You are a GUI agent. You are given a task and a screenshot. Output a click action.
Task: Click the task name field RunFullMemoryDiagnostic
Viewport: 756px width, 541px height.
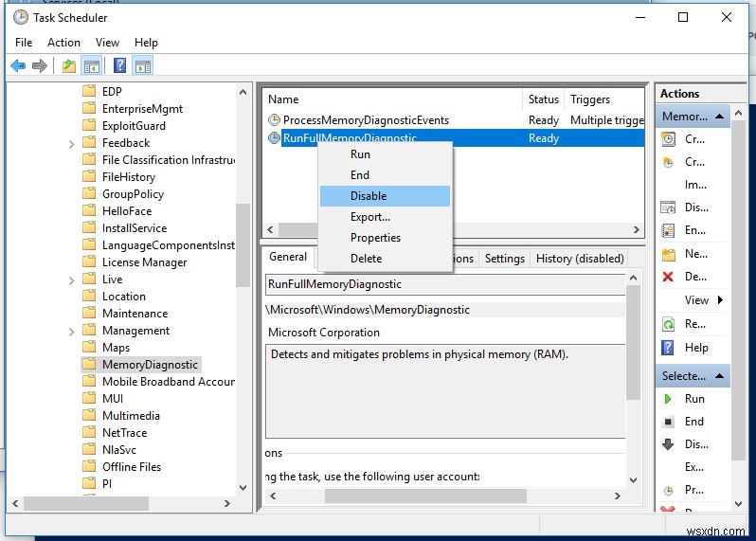pyautogui.click(x=445, y=284)
